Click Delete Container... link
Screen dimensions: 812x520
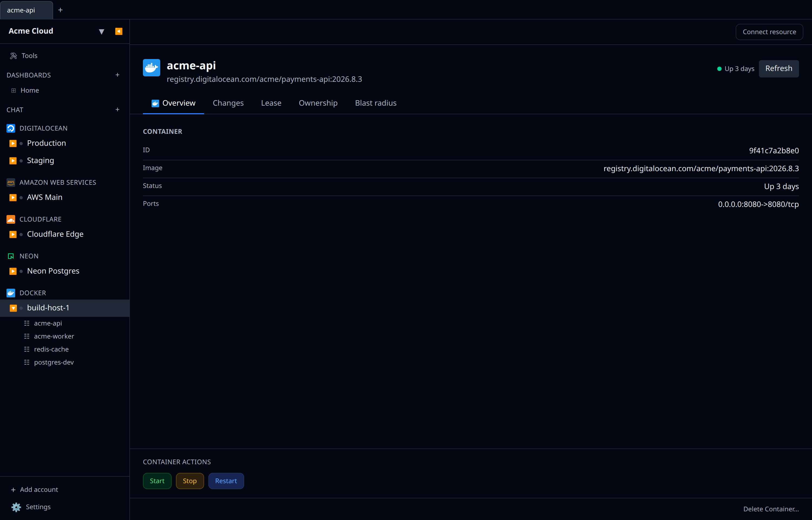point(771,509)
